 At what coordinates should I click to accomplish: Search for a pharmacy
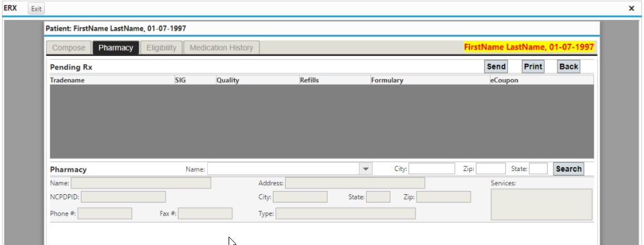[568, 169]
